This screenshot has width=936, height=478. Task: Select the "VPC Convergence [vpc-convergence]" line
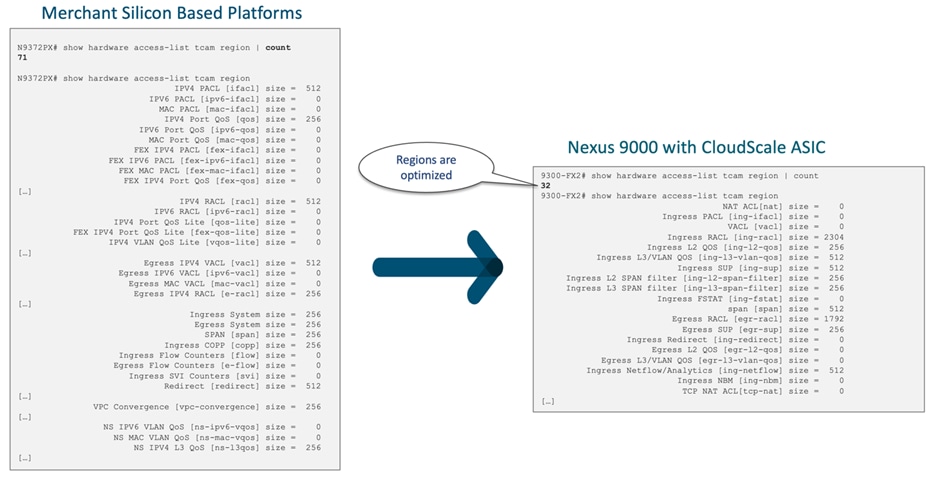point(208,406)
